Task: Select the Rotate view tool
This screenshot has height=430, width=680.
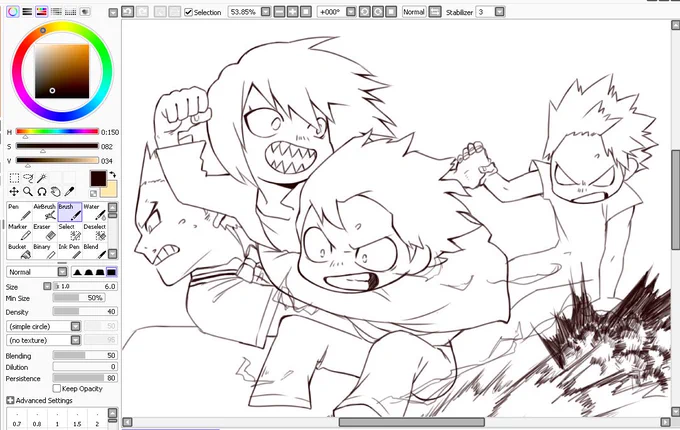Action: click(42, 191)
